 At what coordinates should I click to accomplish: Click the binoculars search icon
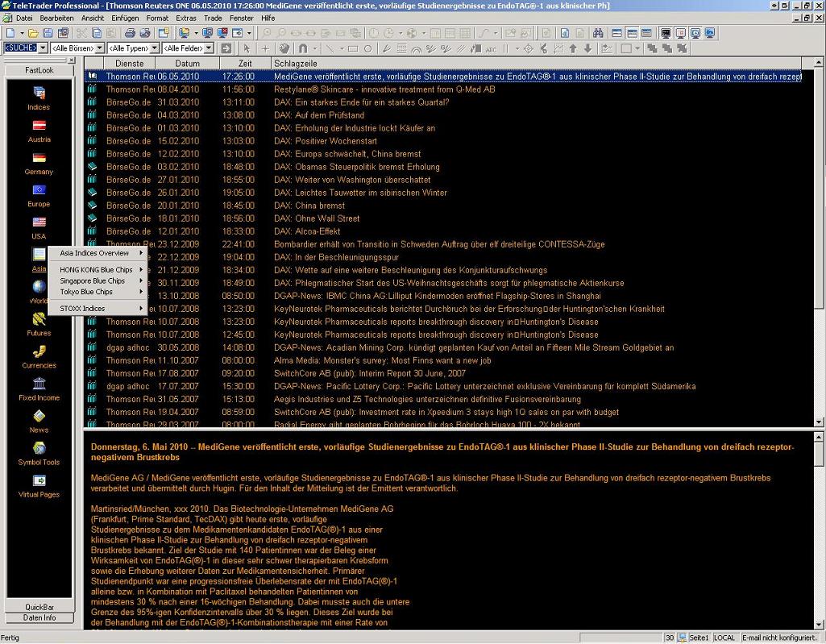click(598, 33)
